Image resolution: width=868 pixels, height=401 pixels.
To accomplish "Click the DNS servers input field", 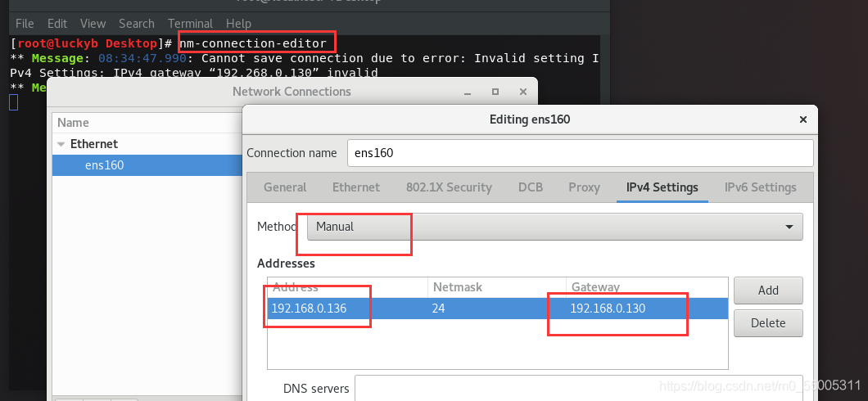I will (578, 388).
